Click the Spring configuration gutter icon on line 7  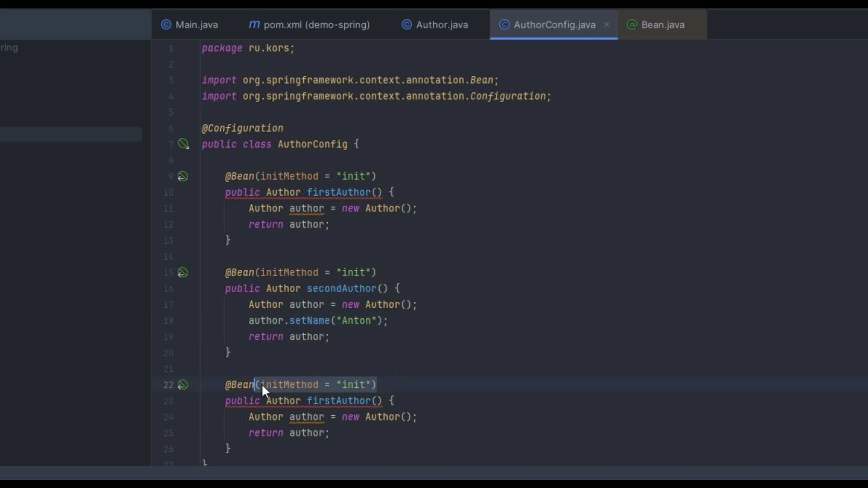(183, 144)
